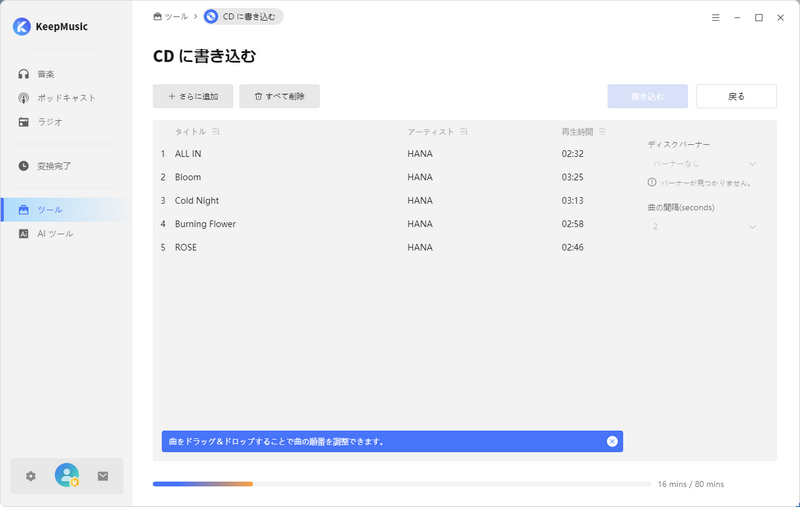The height and width of the screenshot is (507, 800).
Task: Click duration 03:13 of Cold Night
Action: [x=572, y=200]
